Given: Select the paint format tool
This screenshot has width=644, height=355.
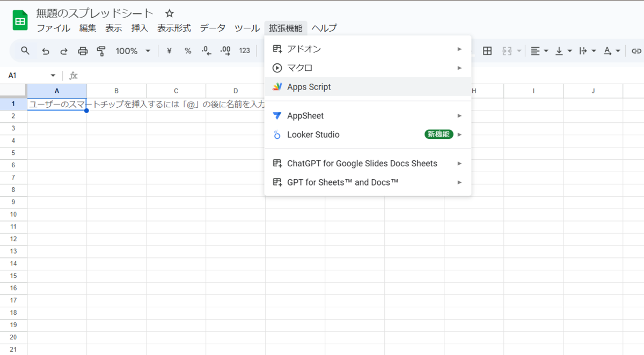Looking at the screenshot, I should pos(101,51).
